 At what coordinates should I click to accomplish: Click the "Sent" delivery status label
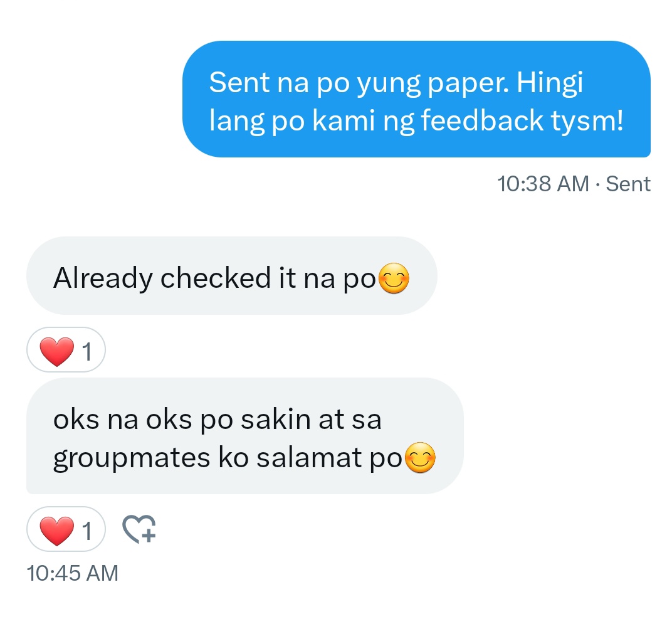click(628, 184)
